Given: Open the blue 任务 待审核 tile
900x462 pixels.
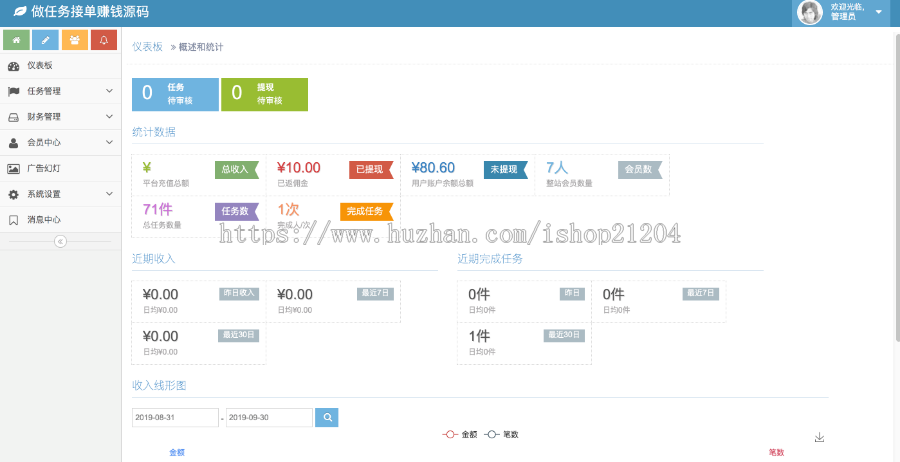Looking at the screenshot, I should click(175, 94).
